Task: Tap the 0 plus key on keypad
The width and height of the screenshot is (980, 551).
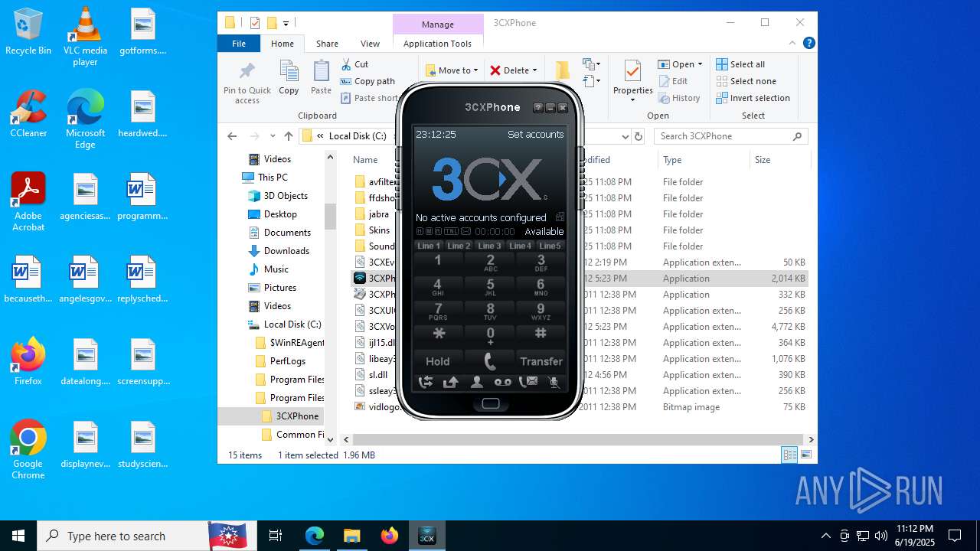Action: [x=490, y=335]
